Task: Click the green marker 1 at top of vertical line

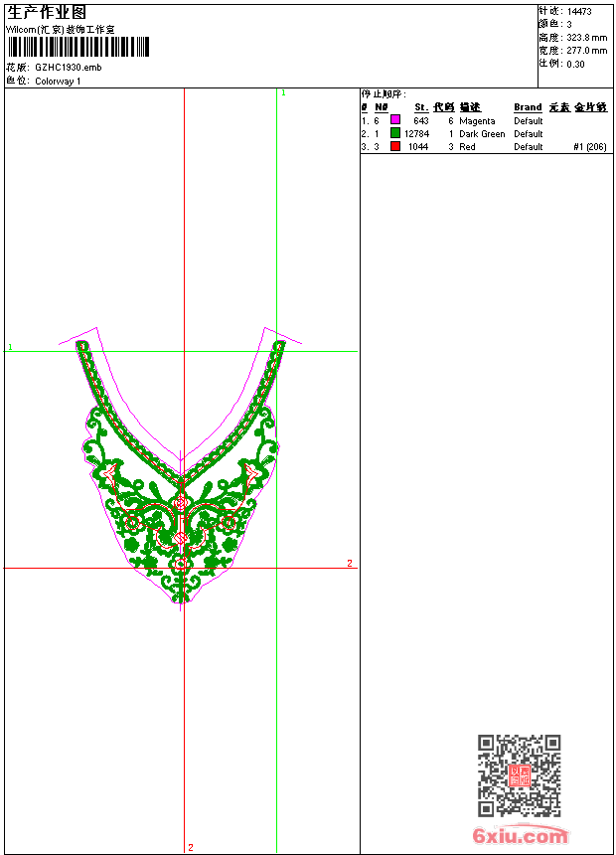Action: click(x=283, y=92)
